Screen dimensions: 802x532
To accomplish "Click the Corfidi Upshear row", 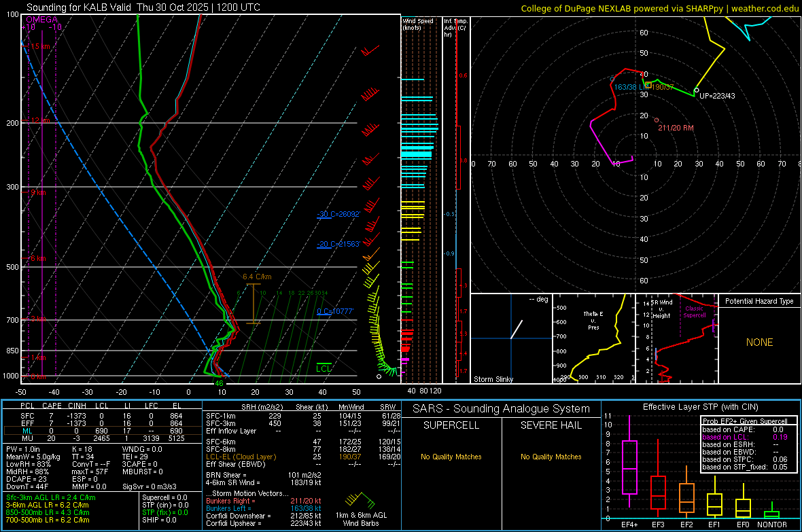I will 264,523.
